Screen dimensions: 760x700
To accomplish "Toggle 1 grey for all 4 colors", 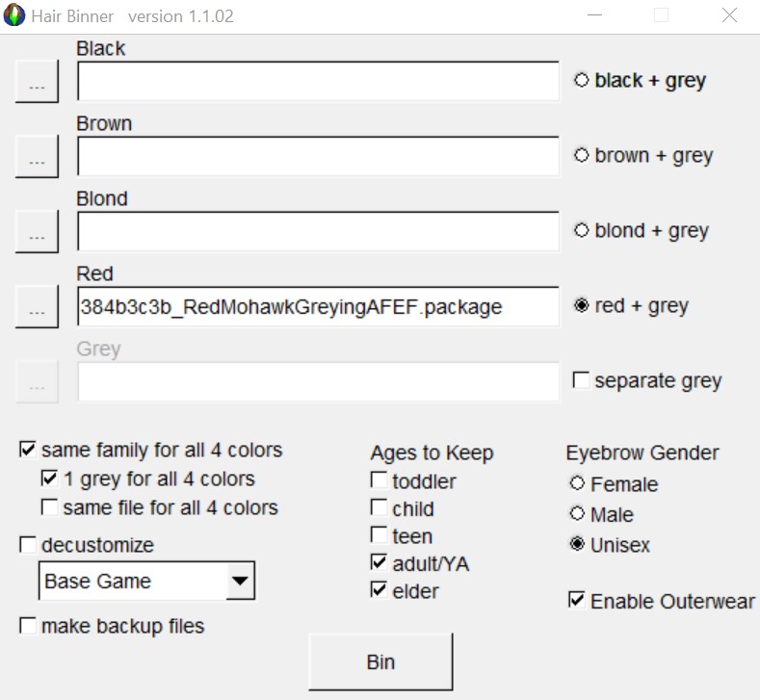I will (49, 479).
